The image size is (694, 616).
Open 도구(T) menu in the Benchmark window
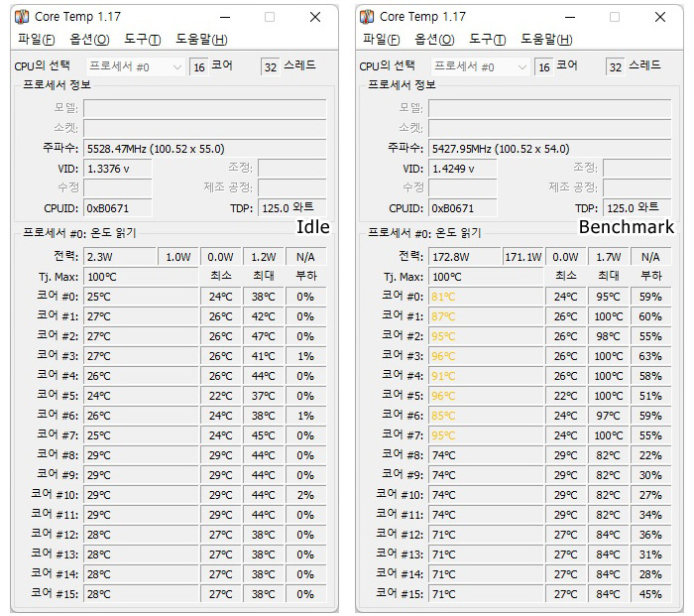pyautogui.click(x=487, y=40)
